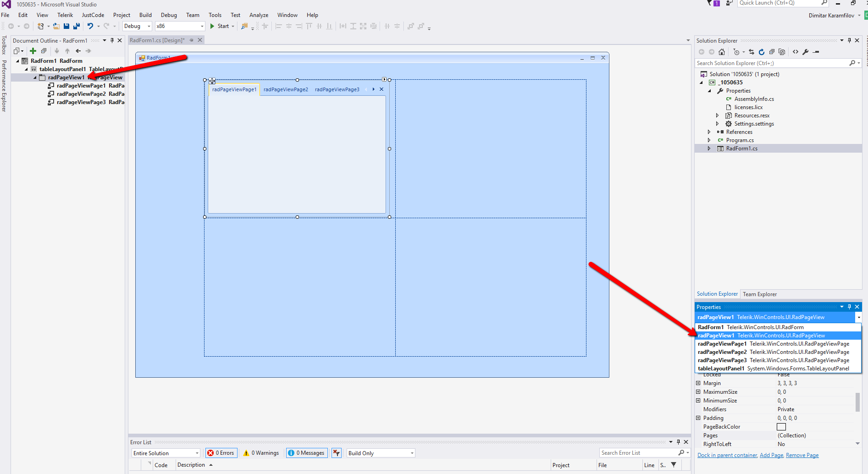Expand the Padding property
This screenshot has width=868, height=474.
pyautogui.click(x=698, y=418)
